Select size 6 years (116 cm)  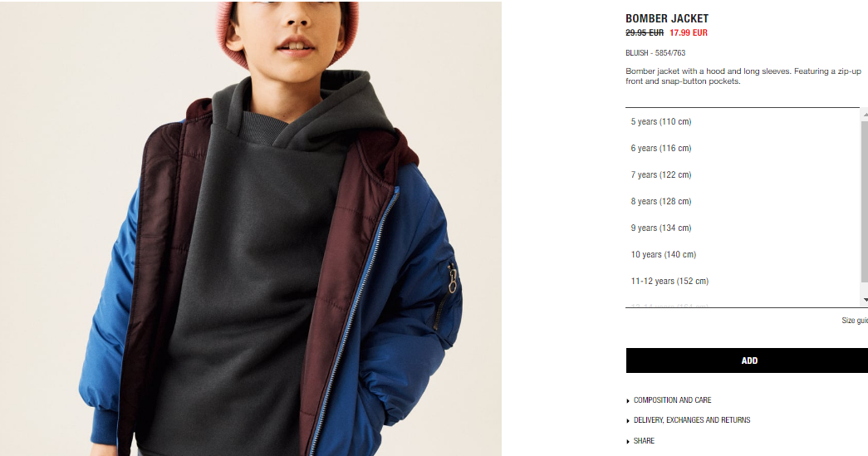[743, 149]
